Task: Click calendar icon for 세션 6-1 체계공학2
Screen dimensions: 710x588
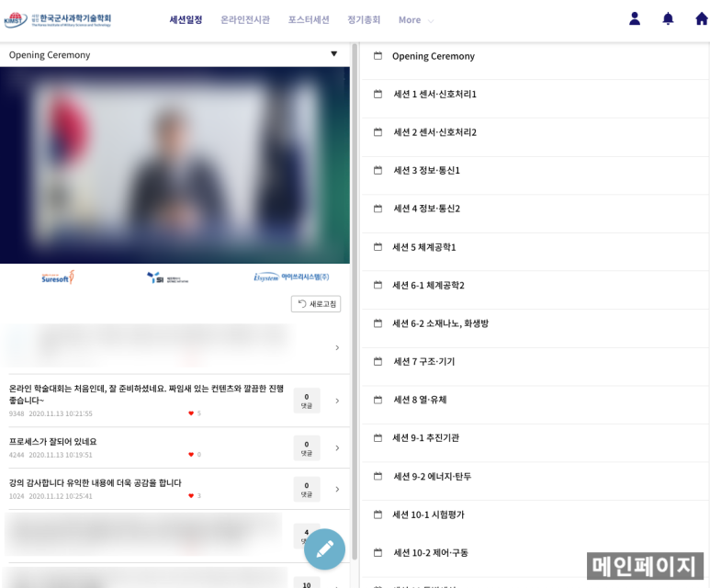Action: pos(378,285)
